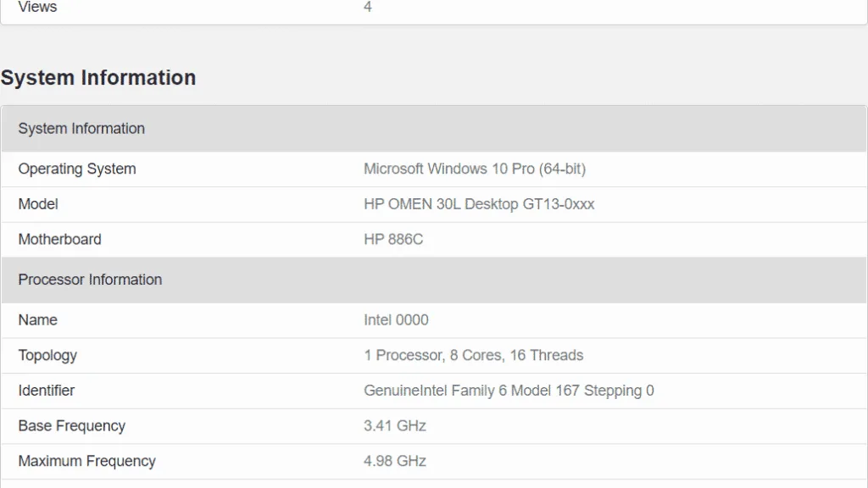Click the Identifier row label

[x=47, y=391]
